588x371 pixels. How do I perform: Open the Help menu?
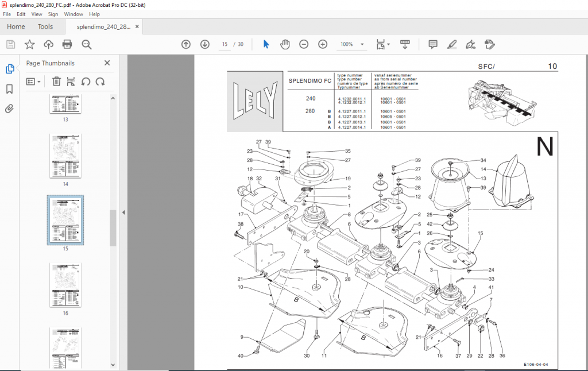[94, 14]
